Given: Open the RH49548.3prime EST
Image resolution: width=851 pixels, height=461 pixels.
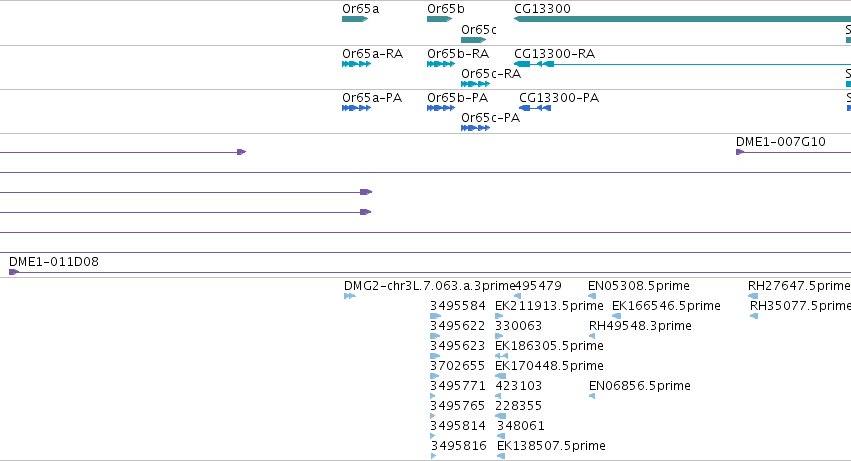Looking at the screenshot, I should [592, 336].
